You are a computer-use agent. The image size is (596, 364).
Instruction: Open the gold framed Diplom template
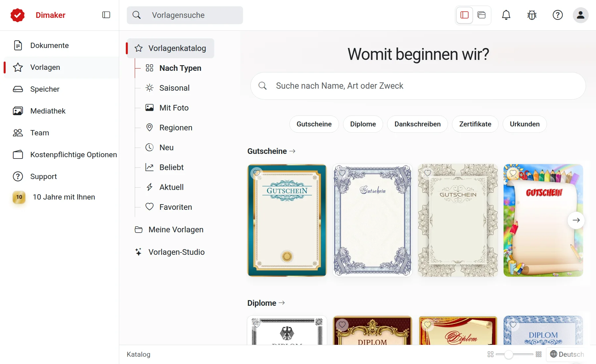[372, 331]
